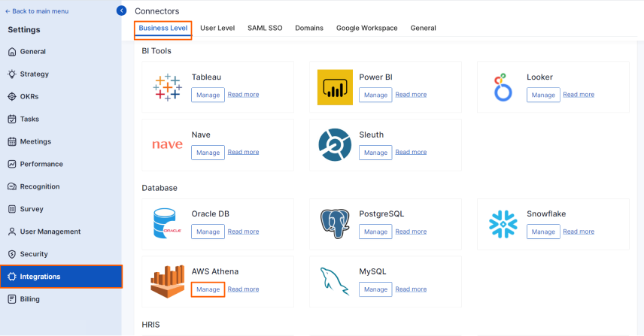The height and width of the screenshot is (336, 644).
Task: Click the MySQL dolphin logo
Action: click(x=334, y=281)
